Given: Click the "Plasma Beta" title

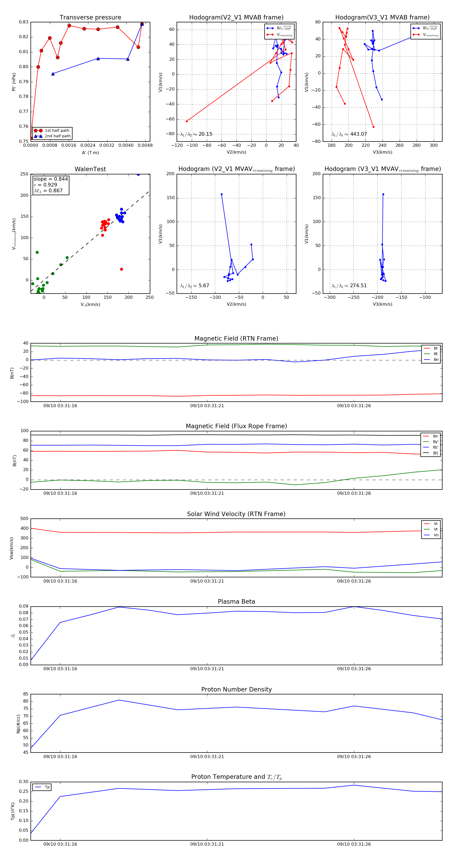Looking at the screenshot, I should (236, 602).
